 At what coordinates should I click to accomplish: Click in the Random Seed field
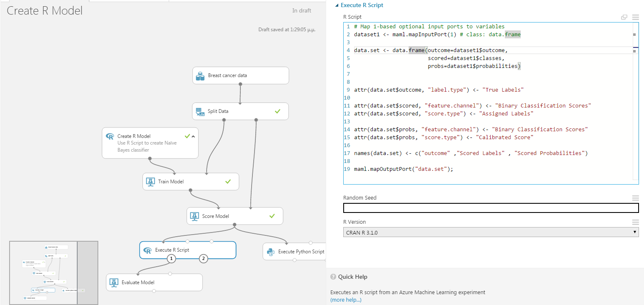[x=491, y=208]
